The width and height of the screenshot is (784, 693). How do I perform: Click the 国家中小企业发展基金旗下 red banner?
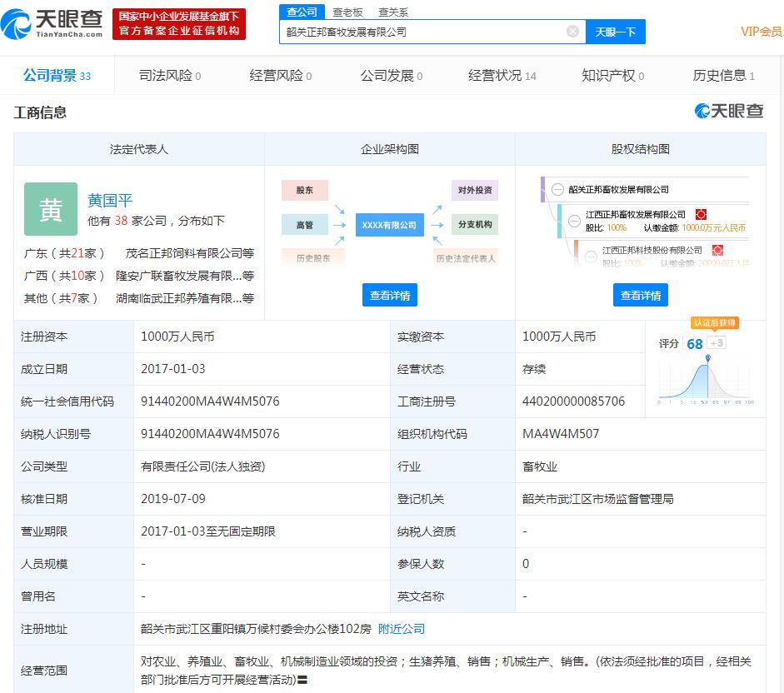click(x=179, y=23)
